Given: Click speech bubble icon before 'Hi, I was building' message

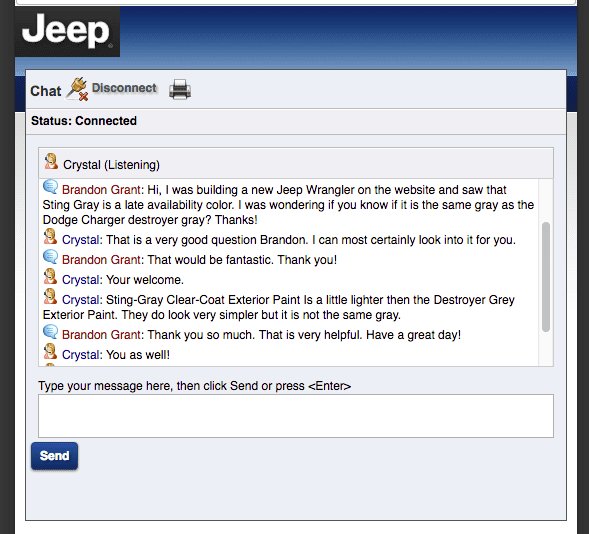Looking at the screenshot, I should click(x=50, y=187).
